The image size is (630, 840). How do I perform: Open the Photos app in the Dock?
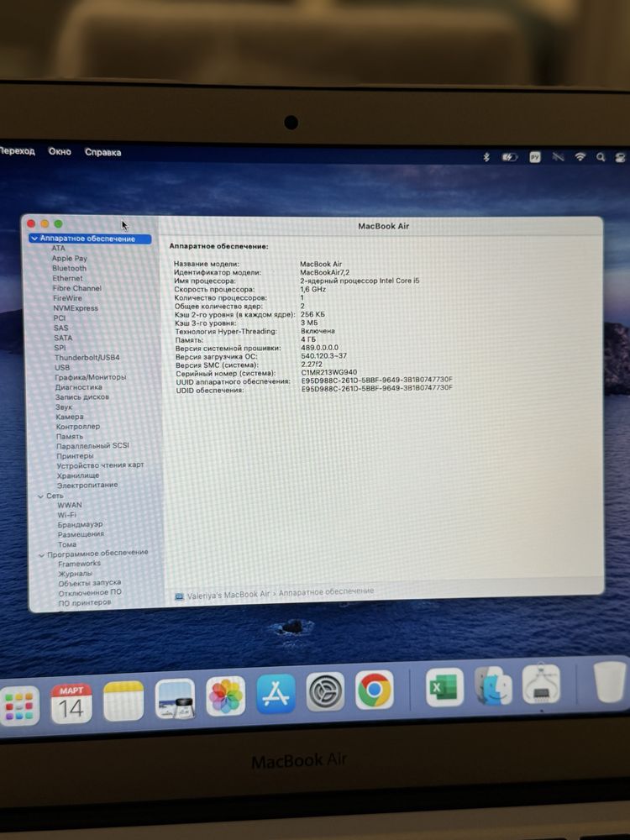tap(225, 696)
